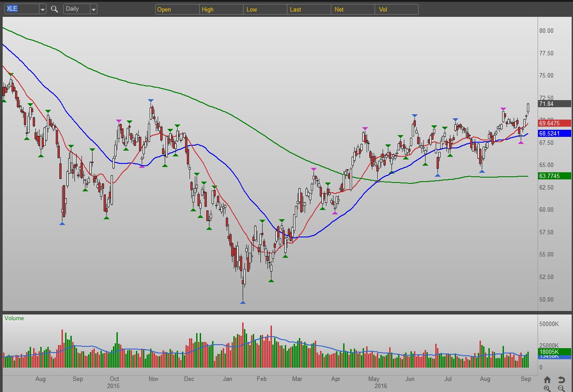
Task: Click the magnifying glass symbol search icon
Action: 54,9
